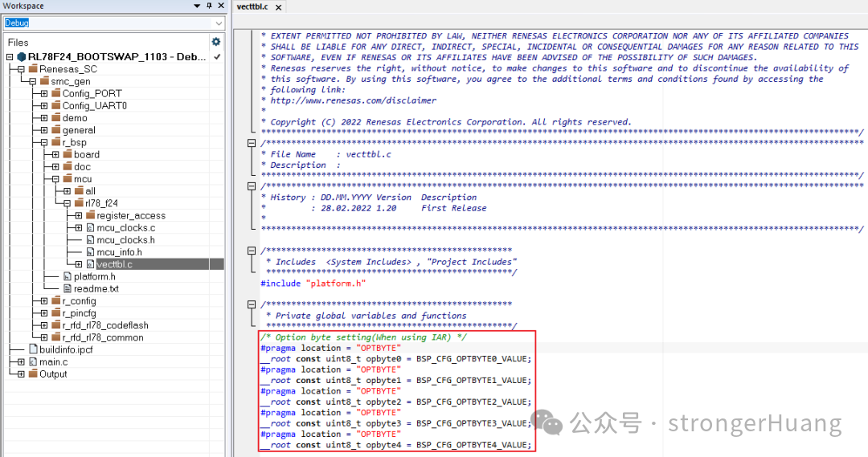Collapse the File Name comment block fold
868x457 pixels.
(x=252, y=143)
